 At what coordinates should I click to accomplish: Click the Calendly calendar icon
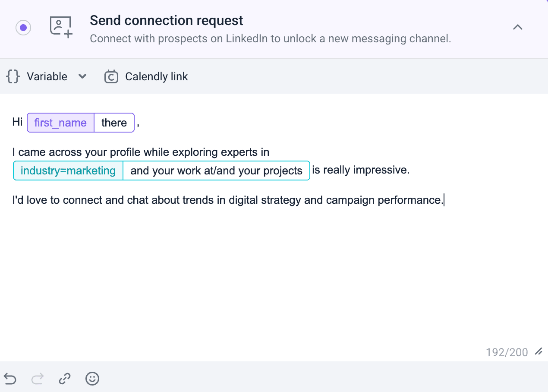coord(111,77)
